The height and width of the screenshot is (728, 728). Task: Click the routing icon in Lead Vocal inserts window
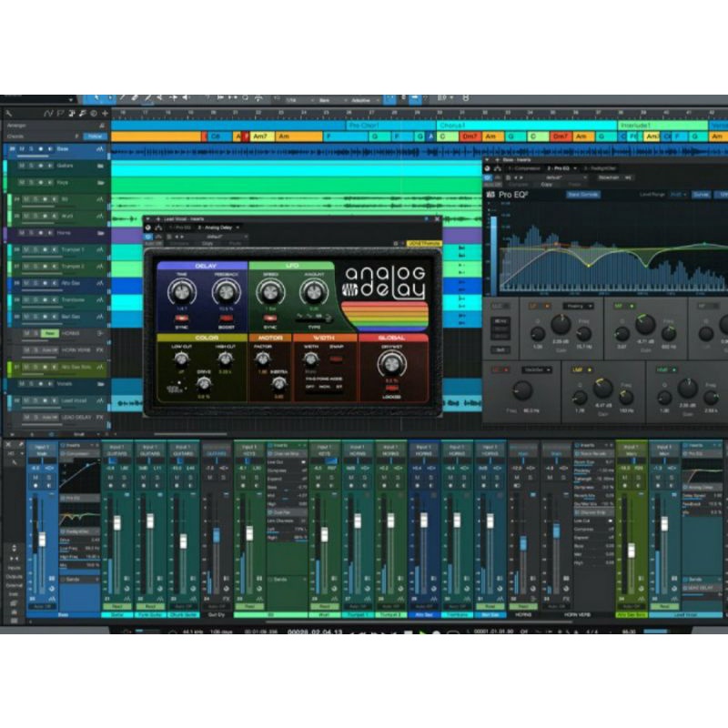pyautogui.click(x=158, y=227)
